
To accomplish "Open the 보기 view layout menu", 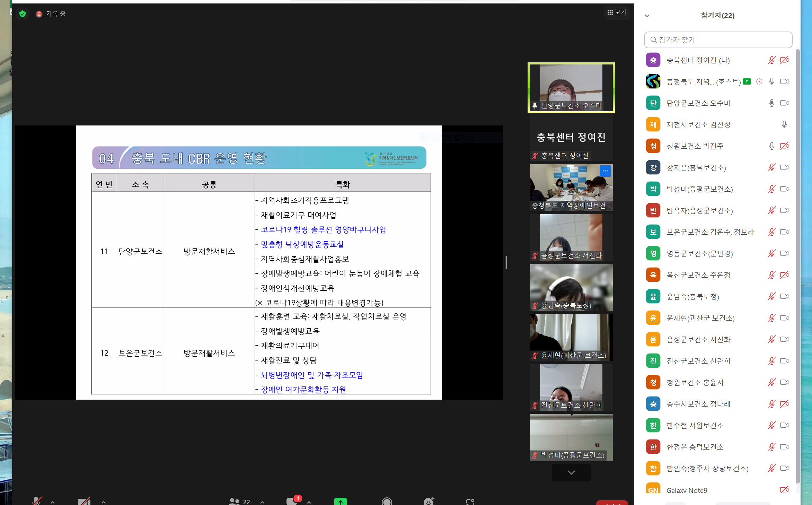I will click(617, 12).
